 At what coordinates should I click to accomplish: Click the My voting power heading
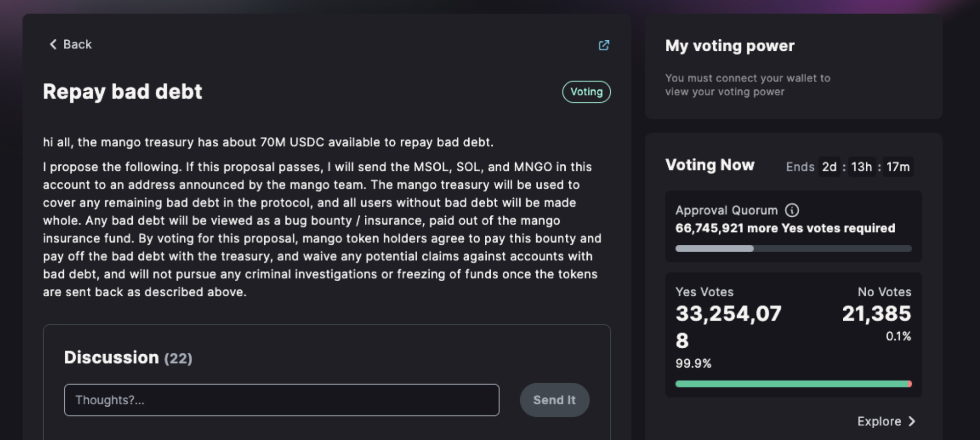729,46
